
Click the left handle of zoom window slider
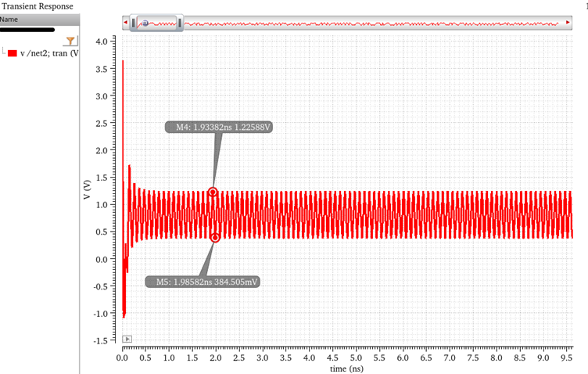point(134,24)
